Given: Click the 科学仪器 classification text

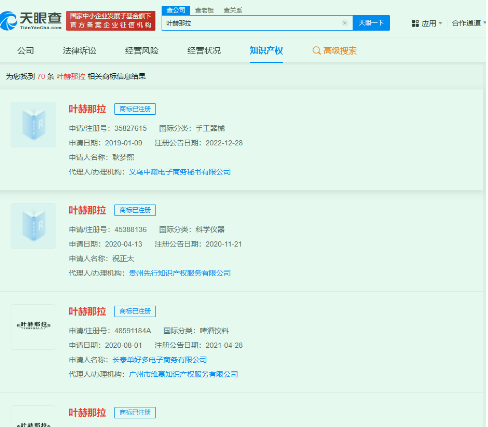Looking at the screenshot, I should pyautogui.click(x=210, y=229).
